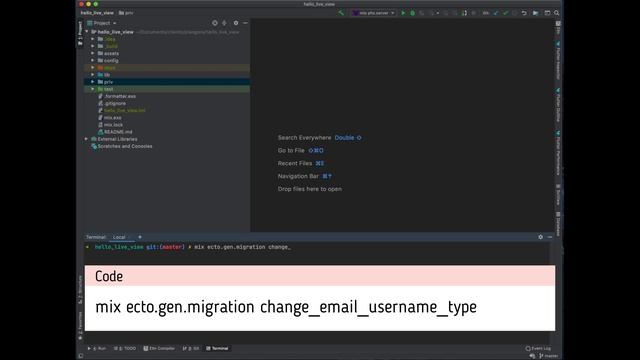Expand the priv folder arrow
The image size is (640, 360).
pyautogui.click(x=93, y=82)
